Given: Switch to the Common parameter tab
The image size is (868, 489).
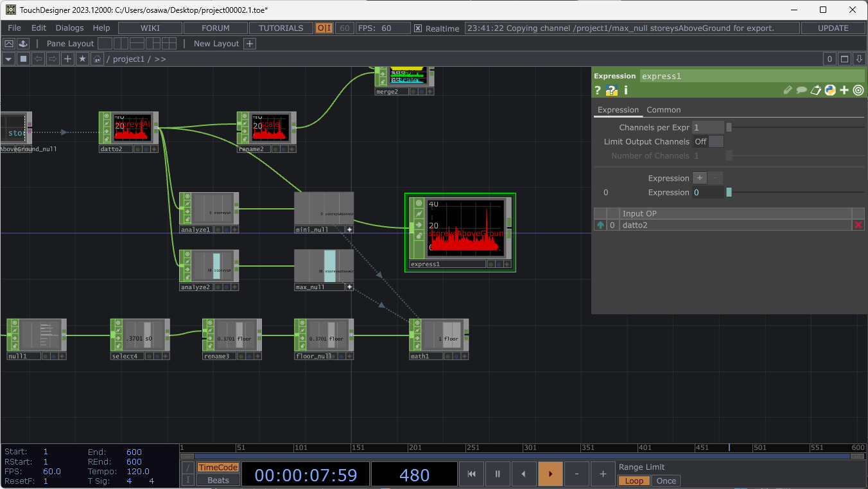Looking at the screenshot, I should point(664,110).
